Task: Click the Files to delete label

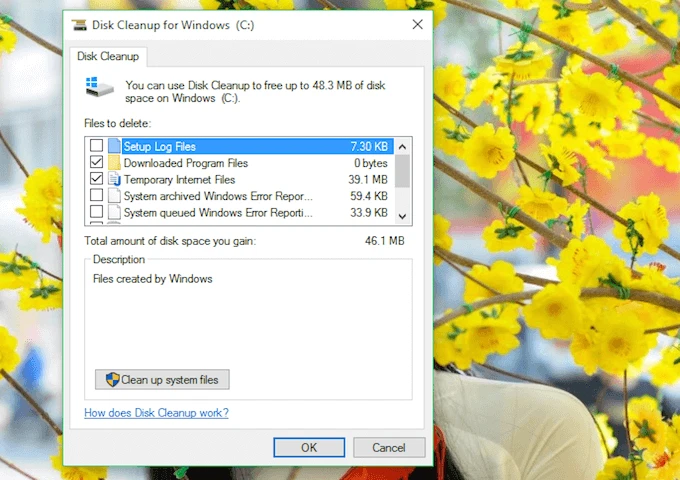Action: [x=118, y=123]
